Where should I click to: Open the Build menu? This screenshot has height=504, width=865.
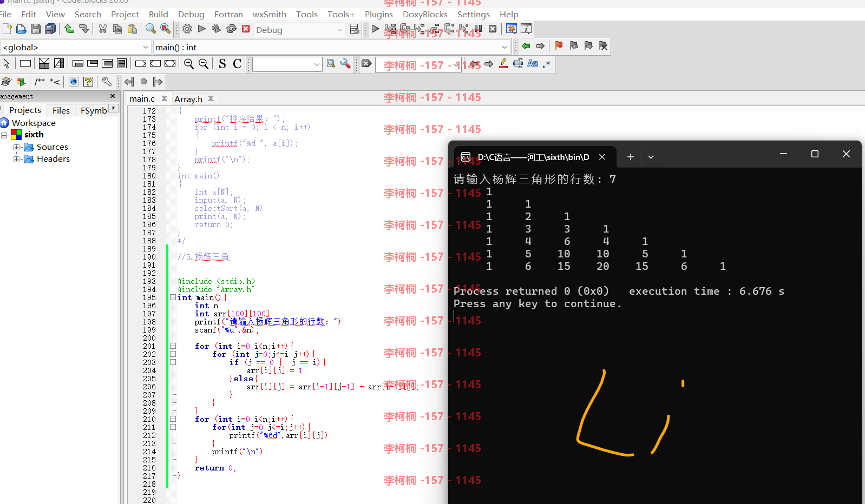[158, 14]
